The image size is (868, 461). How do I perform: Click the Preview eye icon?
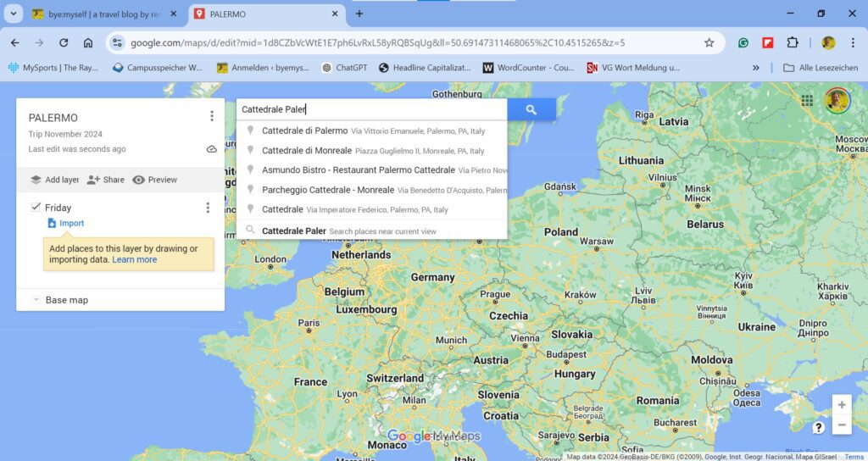[138, 180]
